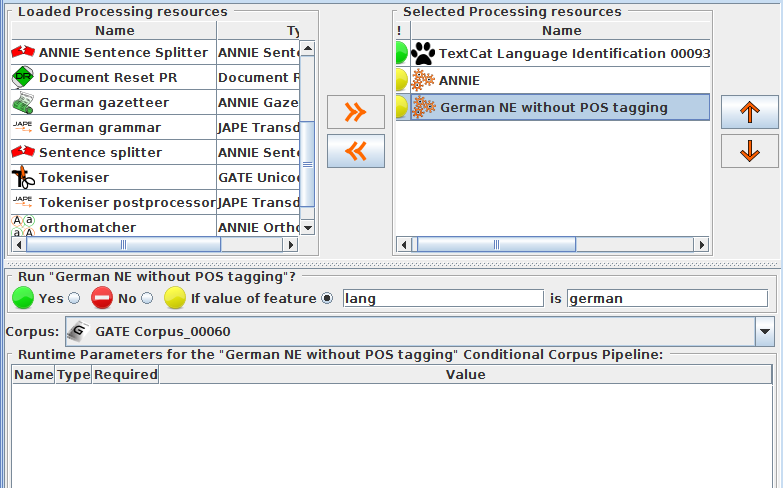This screenshot has height=488, width=783.
Task: Click the ANNIE Sentence Splitter icon
Action: [x=23, y=52]
